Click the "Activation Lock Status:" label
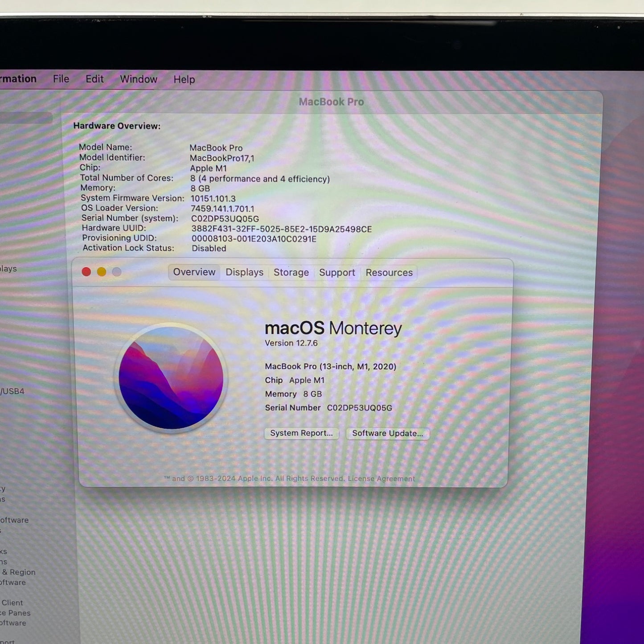This screenshot has height=644, width=644. tap(128, 248)
